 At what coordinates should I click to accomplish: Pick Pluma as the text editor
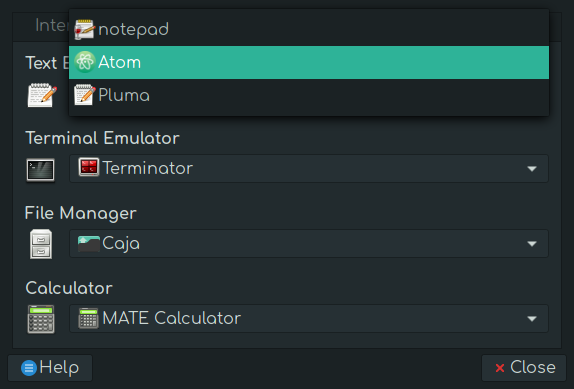(x=309, y=96)
